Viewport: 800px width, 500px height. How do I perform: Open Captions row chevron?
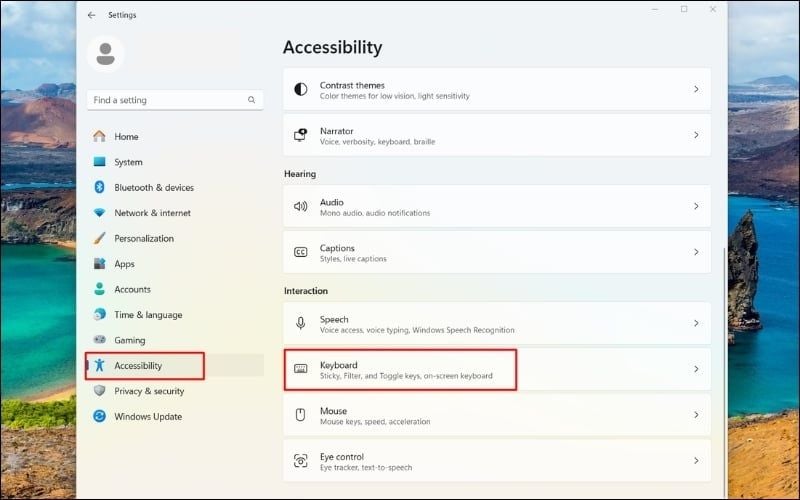click(x=696, y=252)
